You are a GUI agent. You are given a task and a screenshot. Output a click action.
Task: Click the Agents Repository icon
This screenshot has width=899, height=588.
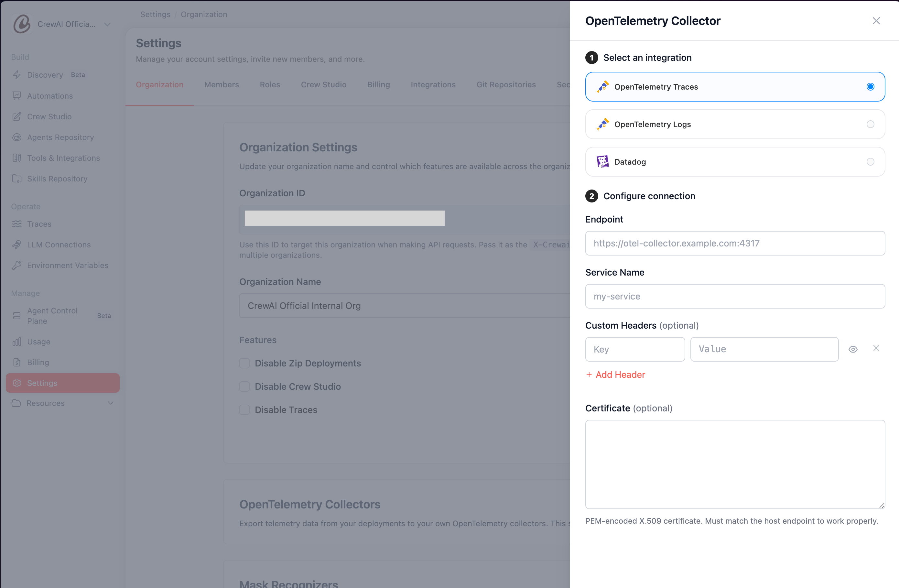point(16,137)
